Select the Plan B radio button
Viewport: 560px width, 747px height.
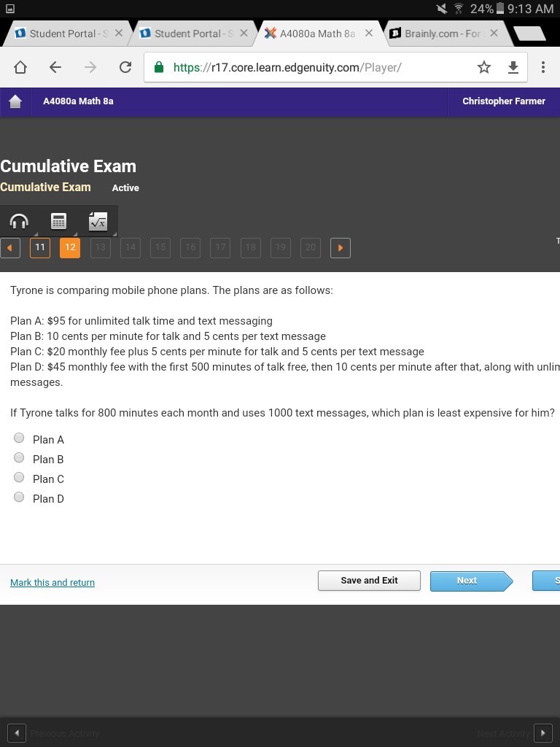coord(19,457)
